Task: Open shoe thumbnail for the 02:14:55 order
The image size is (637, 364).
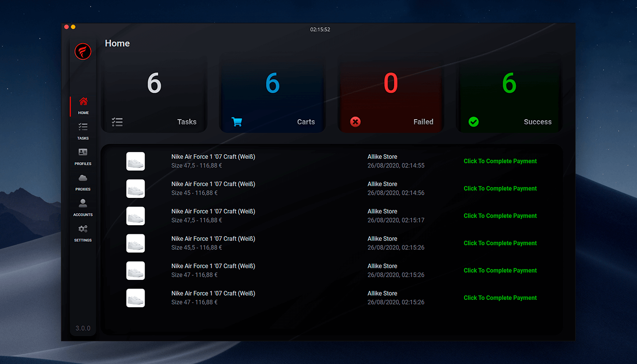Action: 136,161
